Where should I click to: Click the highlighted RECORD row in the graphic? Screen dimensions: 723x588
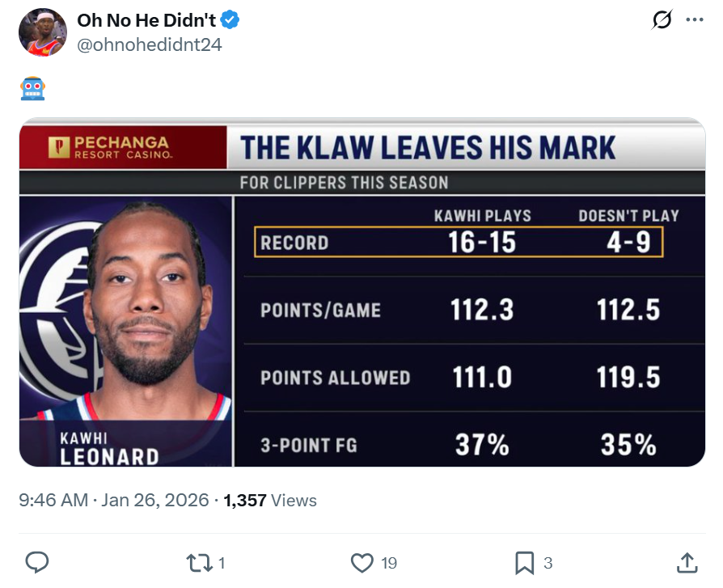[x=459, y=242]
